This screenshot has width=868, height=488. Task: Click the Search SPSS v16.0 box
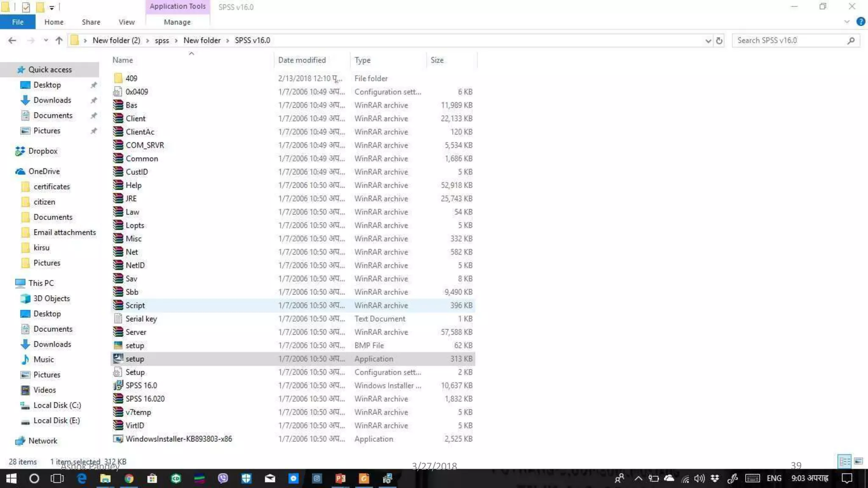[x=788, y=41]
